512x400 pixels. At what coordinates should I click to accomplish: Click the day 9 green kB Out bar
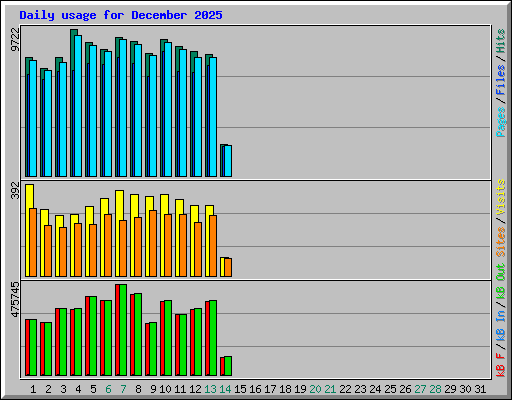click(153, 349)
